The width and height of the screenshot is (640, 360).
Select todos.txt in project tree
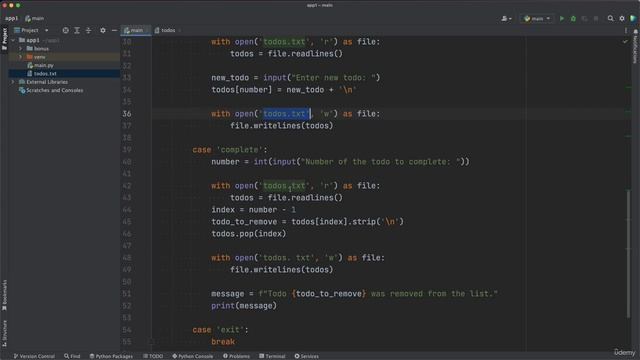(x=42, y=73)
